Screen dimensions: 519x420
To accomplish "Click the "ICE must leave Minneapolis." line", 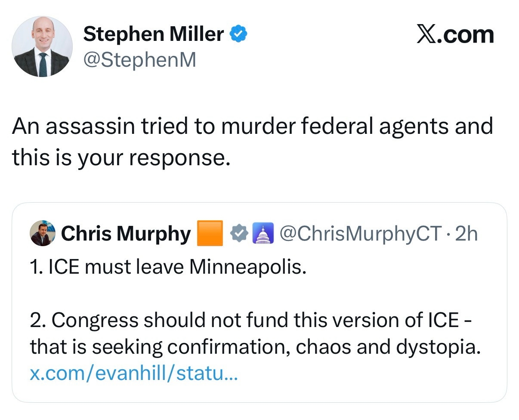I will click(168, 267).
